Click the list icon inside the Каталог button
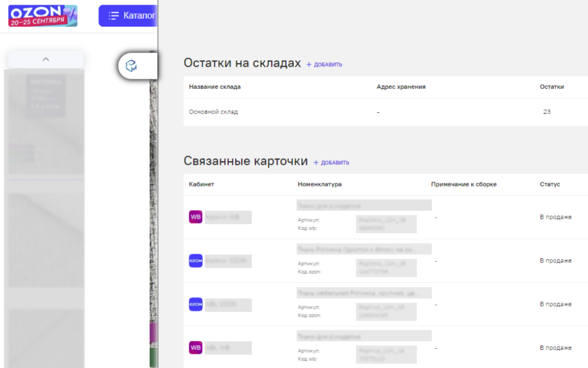Image resolution: width=588 pixels, height=368 pixels. (x=113, y=15)
